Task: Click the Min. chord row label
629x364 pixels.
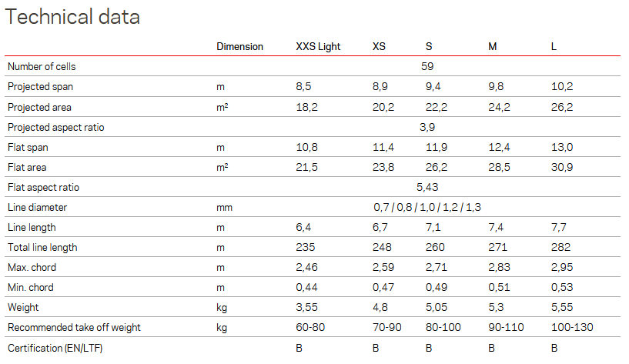Action: click(31, 288)
